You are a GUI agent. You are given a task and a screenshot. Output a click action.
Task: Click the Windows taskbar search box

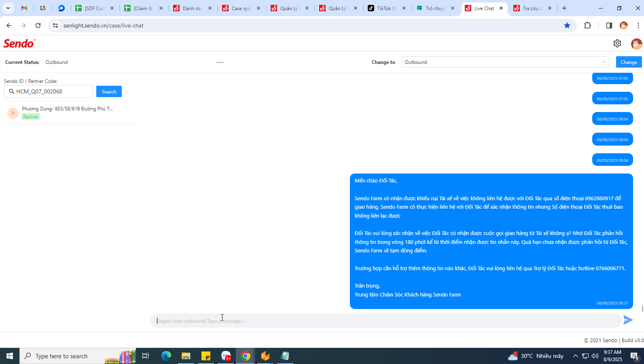click(x=78, y=356)
